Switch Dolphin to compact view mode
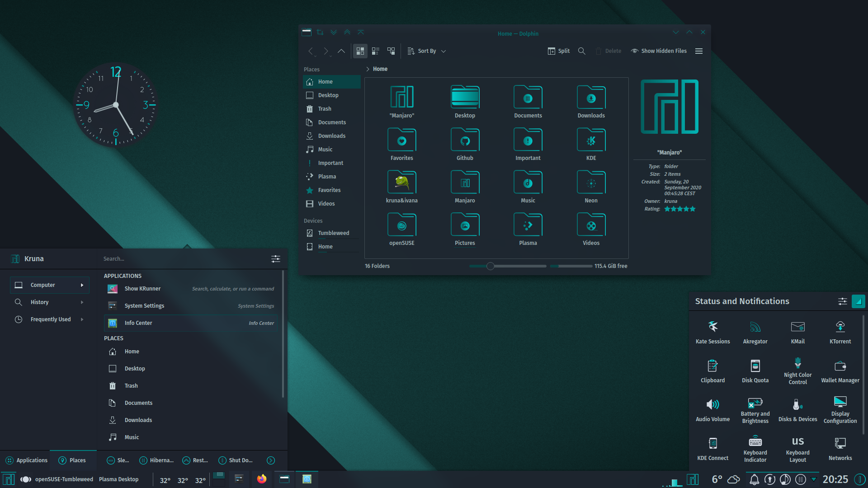This screenshot has height=488, width=868. click(375, 51)
